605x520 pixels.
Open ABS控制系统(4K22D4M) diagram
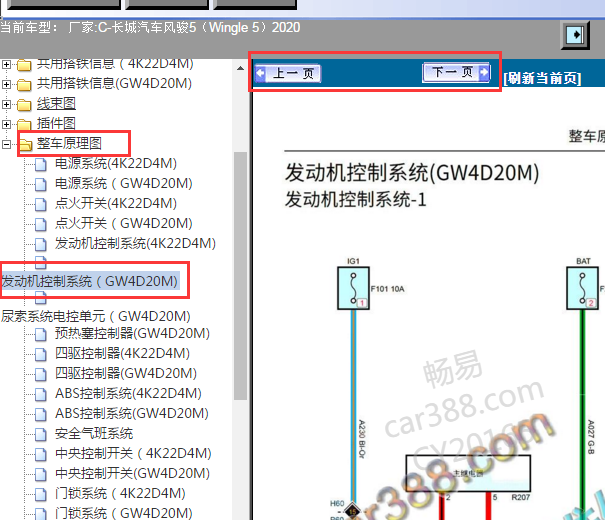128,393
